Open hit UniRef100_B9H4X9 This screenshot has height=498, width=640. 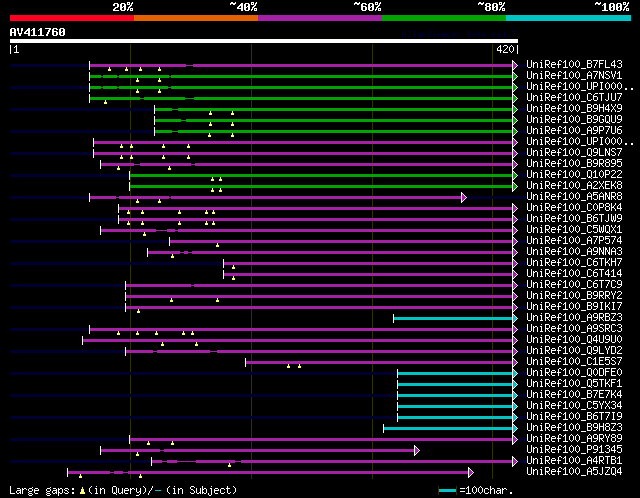(x=574, y=109)
